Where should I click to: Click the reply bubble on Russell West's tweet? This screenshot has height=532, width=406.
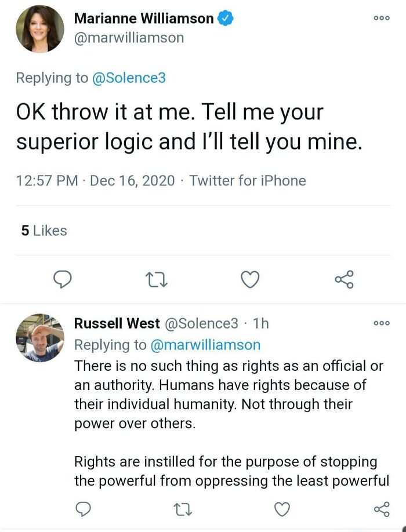[84, 509]
